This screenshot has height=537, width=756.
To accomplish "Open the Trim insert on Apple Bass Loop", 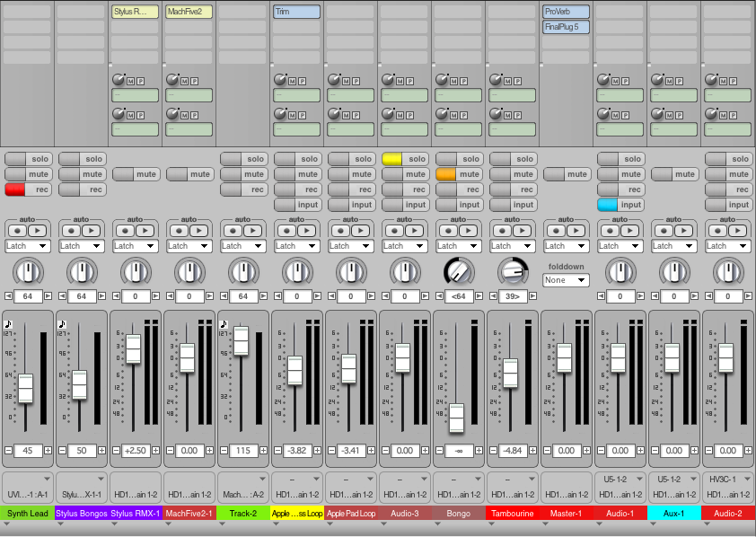I will [x=296, y=12].
